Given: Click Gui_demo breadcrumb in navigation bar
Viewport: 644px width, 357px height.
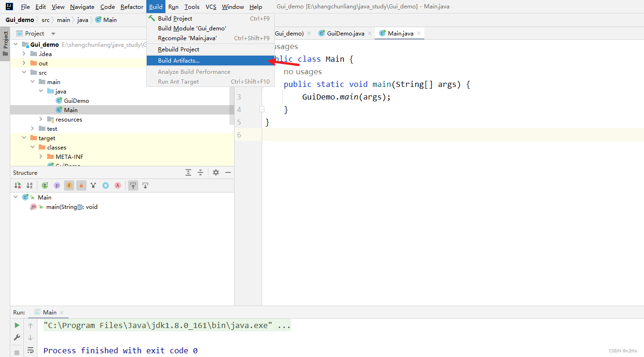Looking at the screenshot, I should [x=20, y=20].
